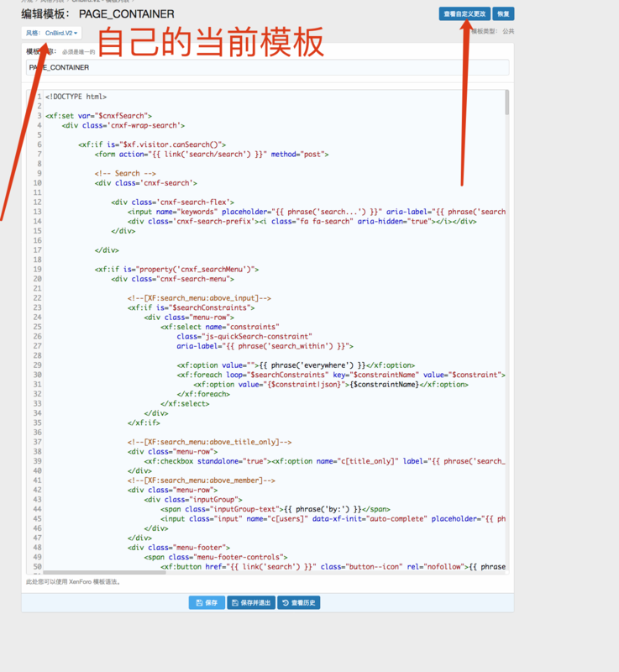Viewport: 619px width, 672px height.
Task: Click the div class='cnxf-wrap-search' line
Action: [x=123, y=125]
